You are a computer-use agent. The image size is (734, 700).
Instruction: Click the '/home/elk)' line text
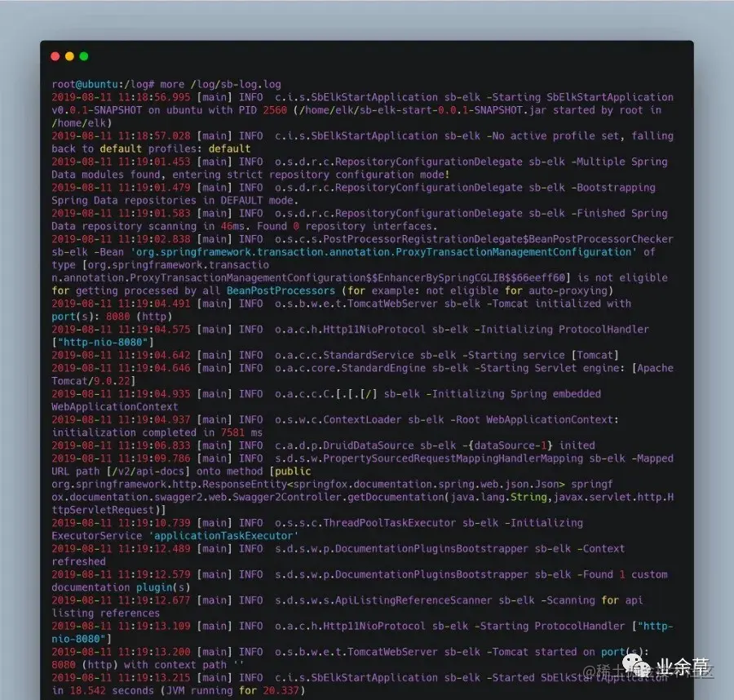82,123
